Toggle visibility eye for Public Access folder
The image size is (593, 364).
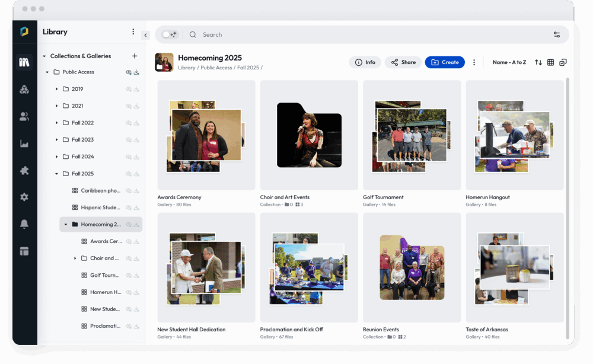tap(128, 72)
